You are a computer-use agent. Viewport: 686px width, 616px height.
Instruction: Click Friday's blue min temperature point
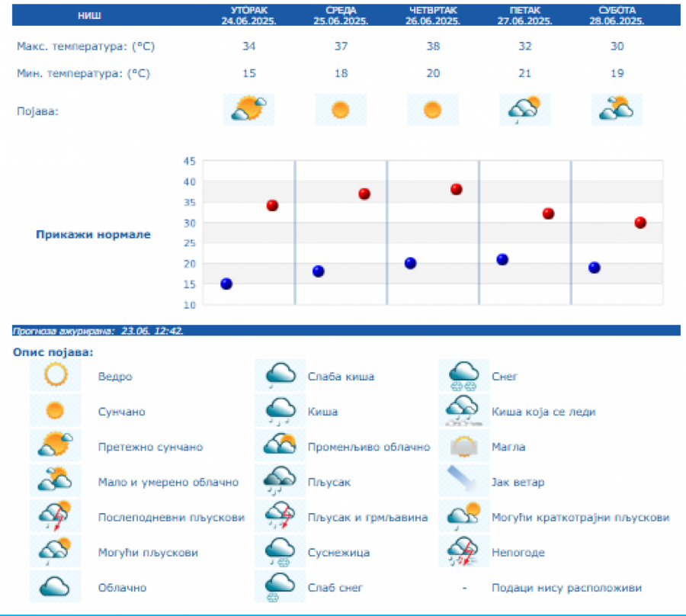[x=502, y=259]
